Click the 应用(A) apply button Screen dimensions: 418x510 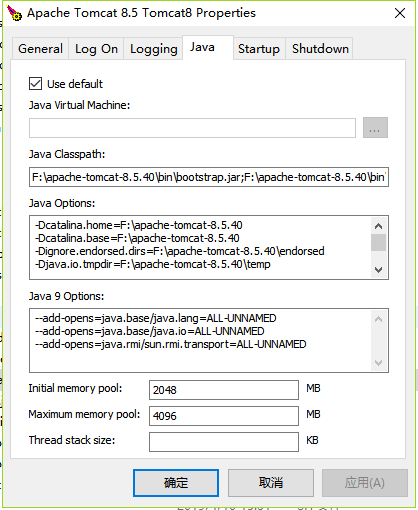pyautogui.click(x=365, y=483)
